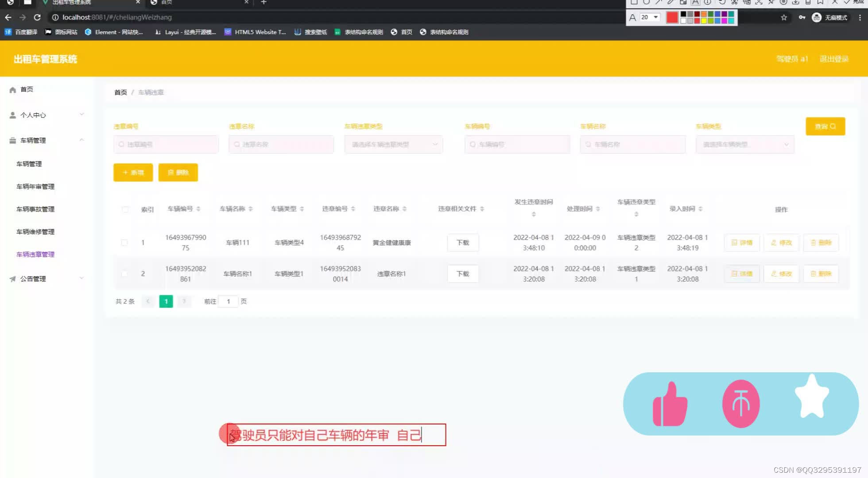Check the row for 车辆111
Screen dimensions: 868x478
[x=124, y=243]
